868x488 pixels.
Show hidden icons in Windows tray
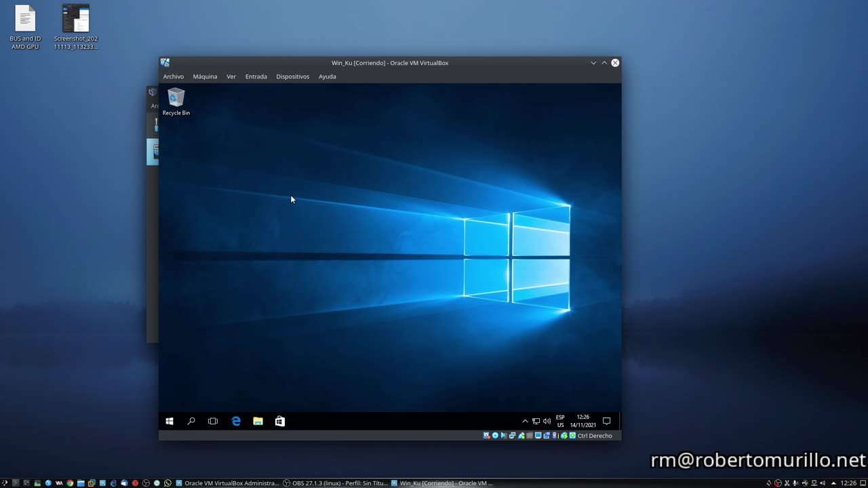click(x=525, y=421)
